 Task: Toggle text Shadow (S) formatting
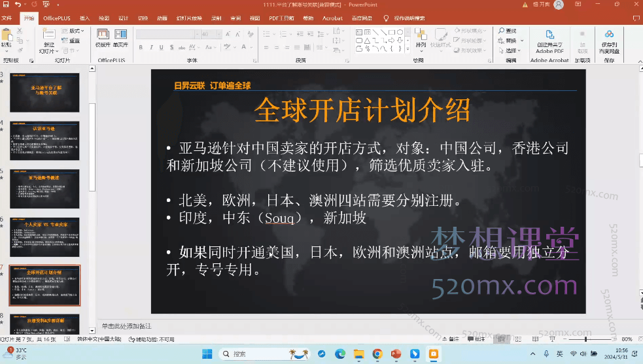[x=171, y=48]
